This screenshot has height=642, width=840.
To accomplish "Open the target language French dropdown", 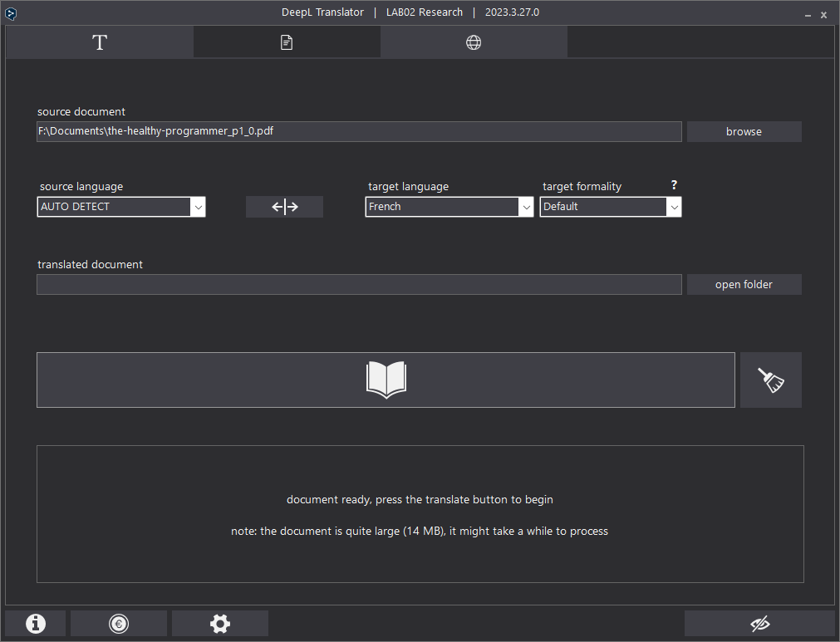I will (449, 207).
